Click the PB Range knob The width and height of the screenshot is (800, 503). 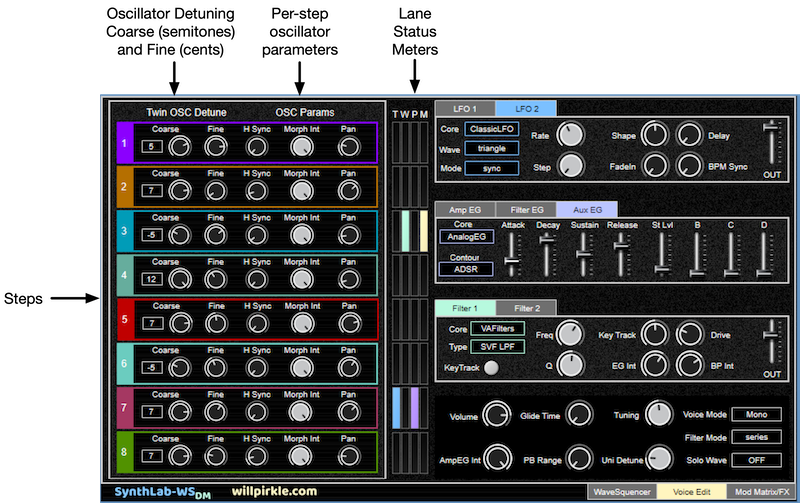[x=580, y=459]
